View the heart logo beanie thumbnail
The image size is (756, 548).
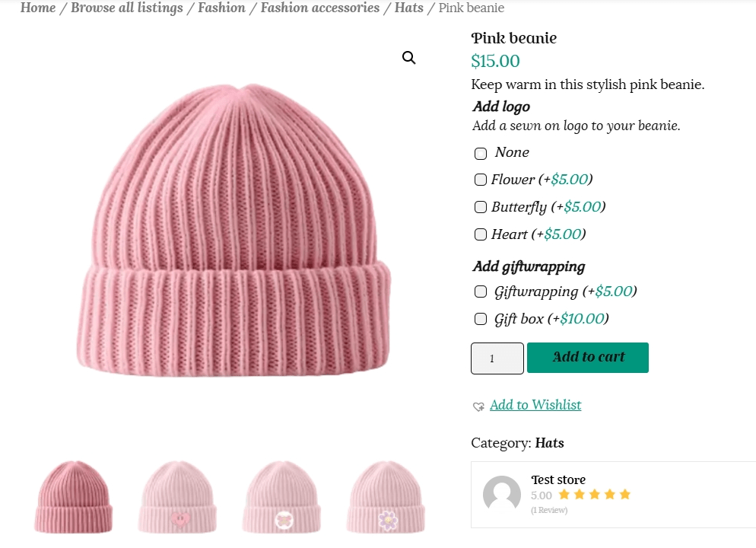(x=177, y=496)
